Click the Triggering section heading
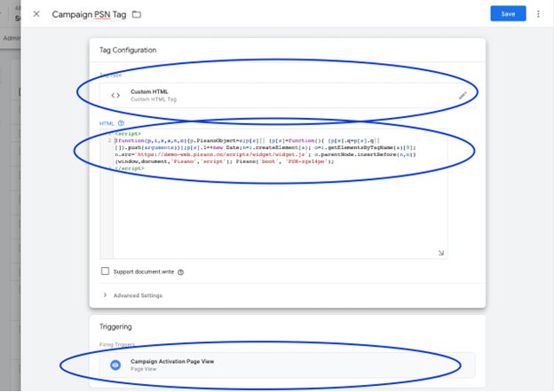 [115, 326]
